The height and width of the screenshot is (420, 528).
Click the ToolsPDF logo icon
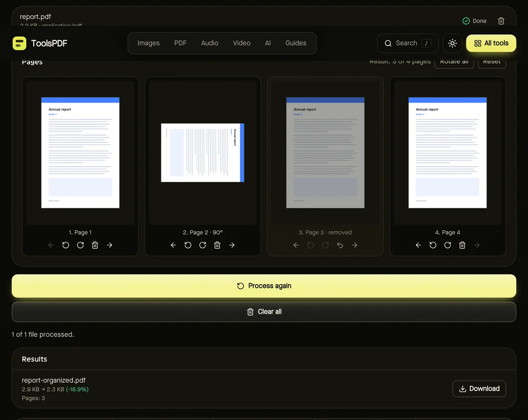click(19, 43)
